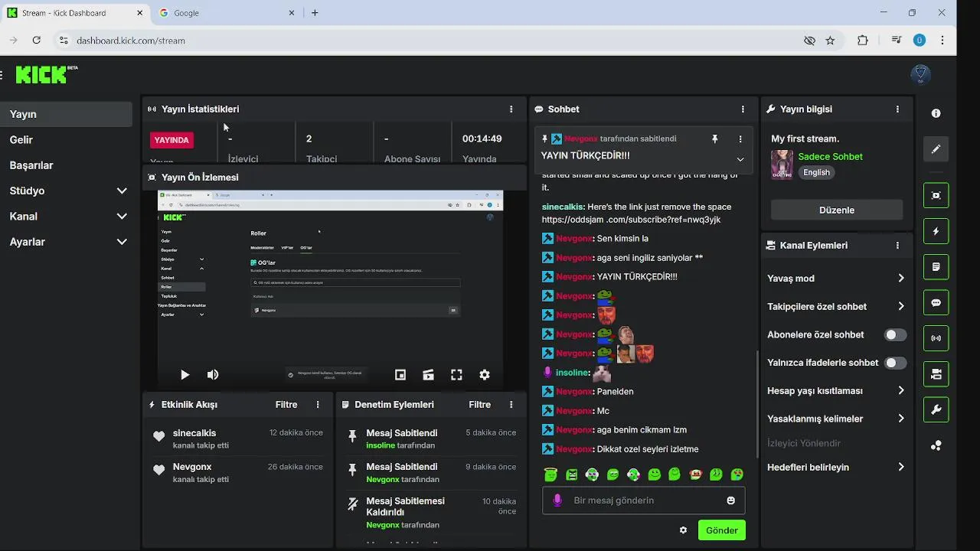The height and width of the screenshot is (551, 980).
Task: Click the Gönder send button
Action: 722,530
